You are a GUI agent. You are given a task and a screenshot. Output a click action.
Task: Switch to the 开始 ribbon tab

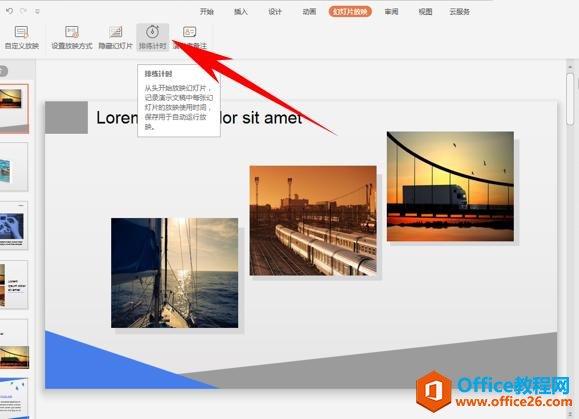(x=207, y=12)
